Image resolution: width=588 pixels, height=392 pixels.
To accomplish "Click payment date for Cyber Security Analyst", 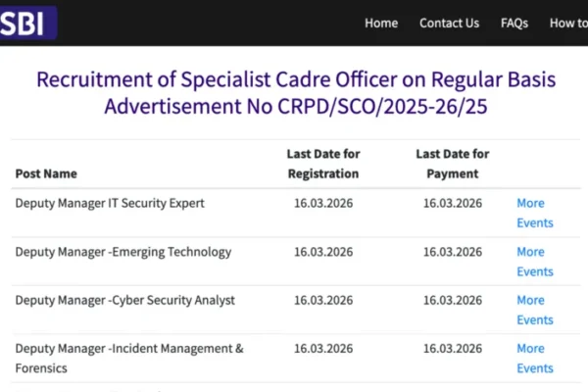I will point(452,300).
